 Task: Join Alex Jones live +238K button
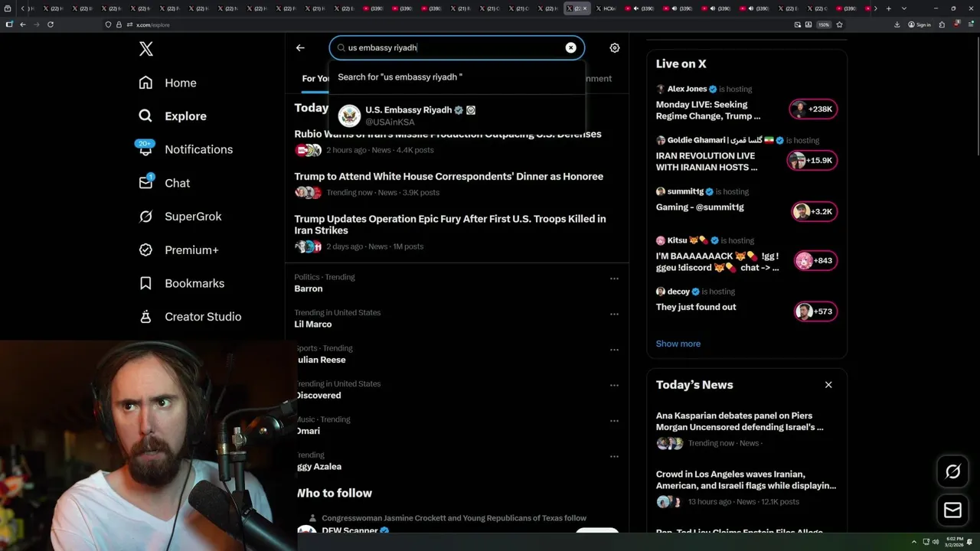813,109
